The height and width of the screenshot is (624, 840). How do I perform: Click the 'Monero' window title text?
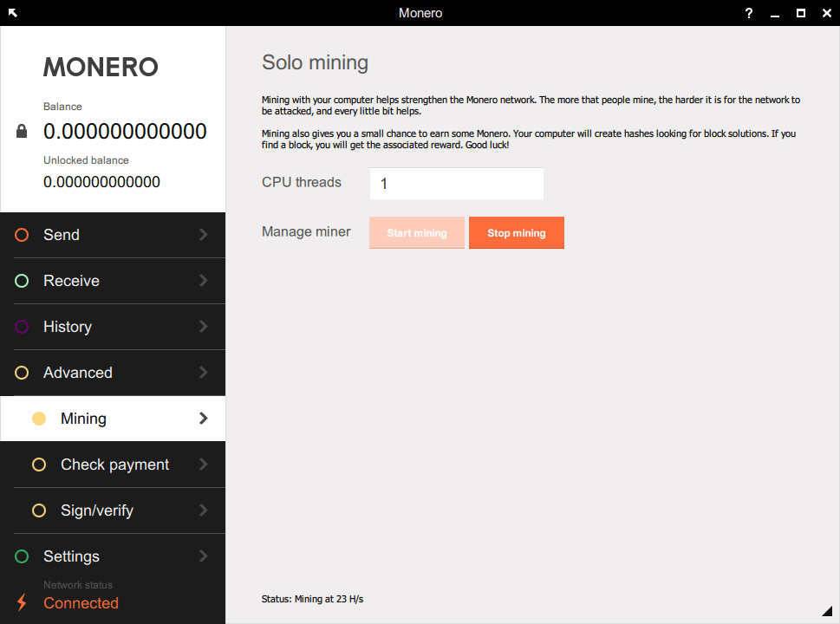(x=420, y=13)
